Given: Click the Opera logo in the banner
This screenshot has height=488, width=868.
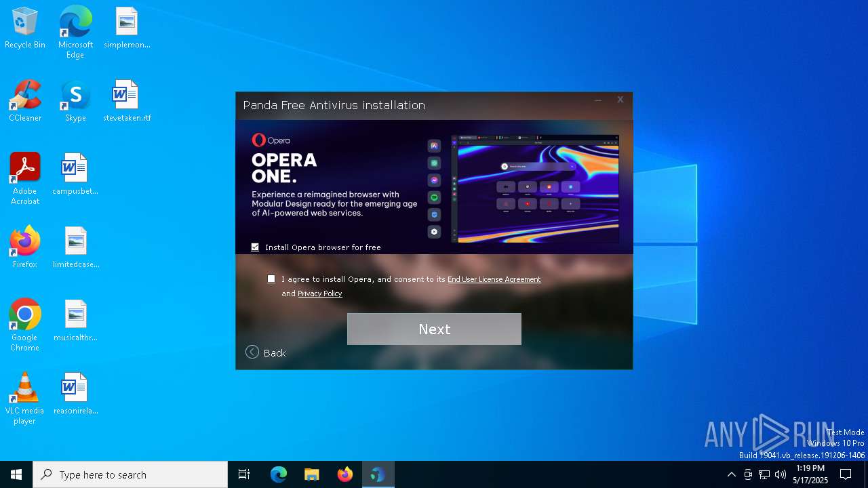Looking at the screenshot, I should click(271, 140).
